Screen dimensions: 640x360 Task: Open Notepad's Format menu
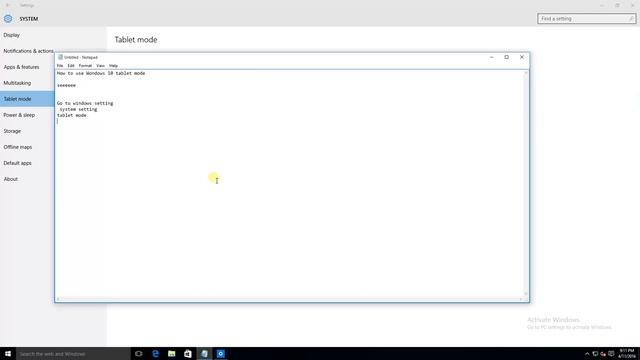[x=85, y=66]
